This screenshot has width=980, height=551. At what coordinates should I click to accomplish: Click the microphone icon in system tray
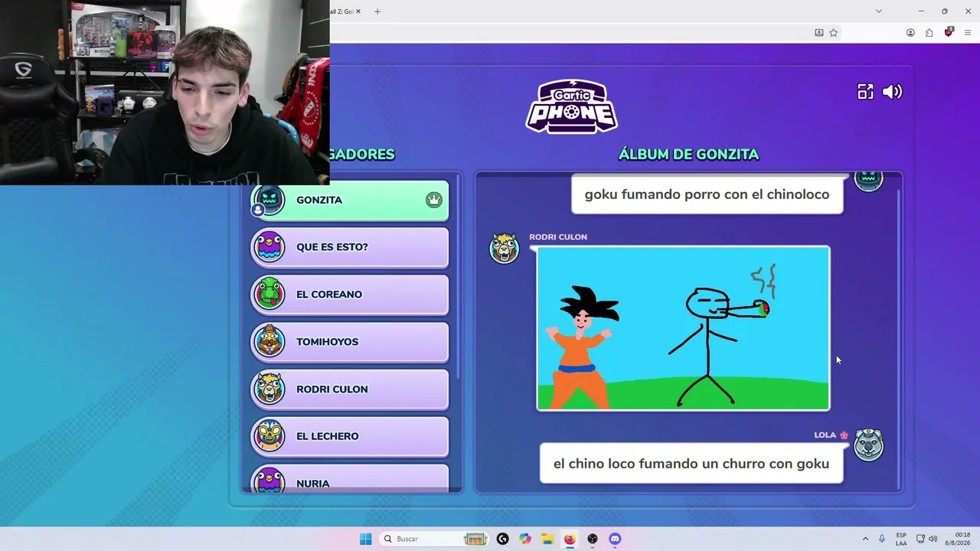(x=882, y=539)
